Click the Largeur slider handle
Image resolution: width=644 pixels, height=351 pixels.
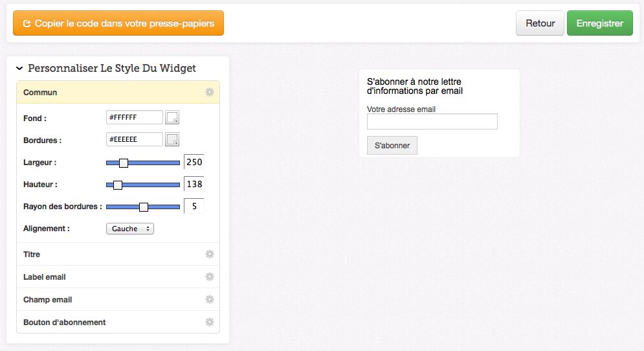pos(124,163)
